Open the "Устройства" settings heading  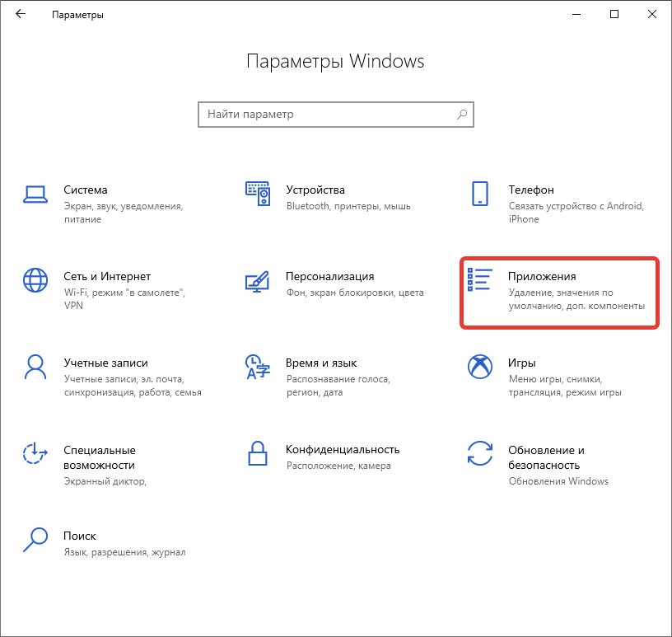click(315, 190)
